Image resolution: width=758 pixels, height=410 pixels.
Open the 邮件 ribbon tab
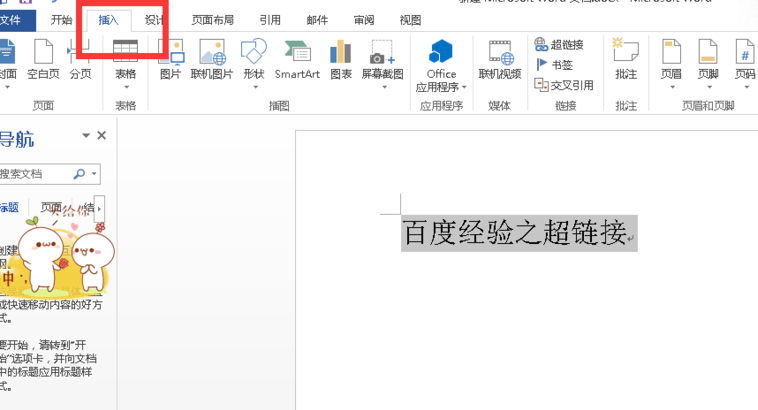coord(317,20)
